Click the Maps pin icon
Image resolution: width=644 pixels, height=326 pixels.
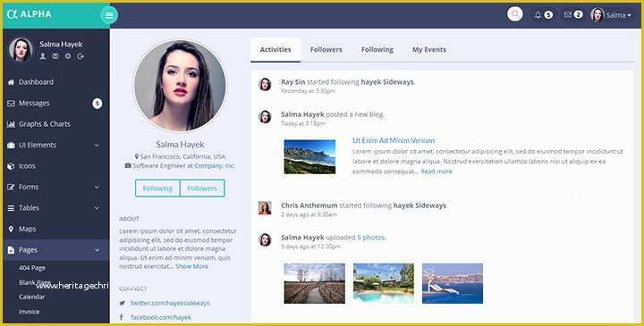pos(11,229)
